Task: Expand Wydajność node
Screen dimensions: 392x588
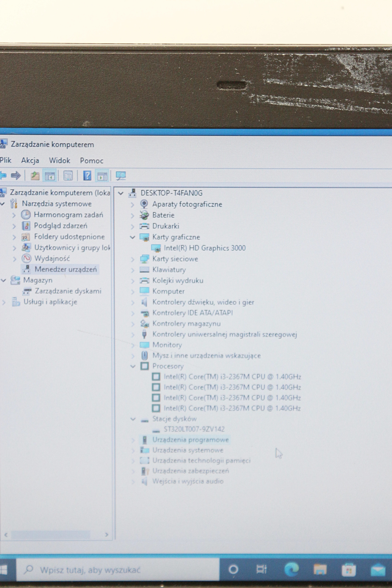Action: [15, 259]
